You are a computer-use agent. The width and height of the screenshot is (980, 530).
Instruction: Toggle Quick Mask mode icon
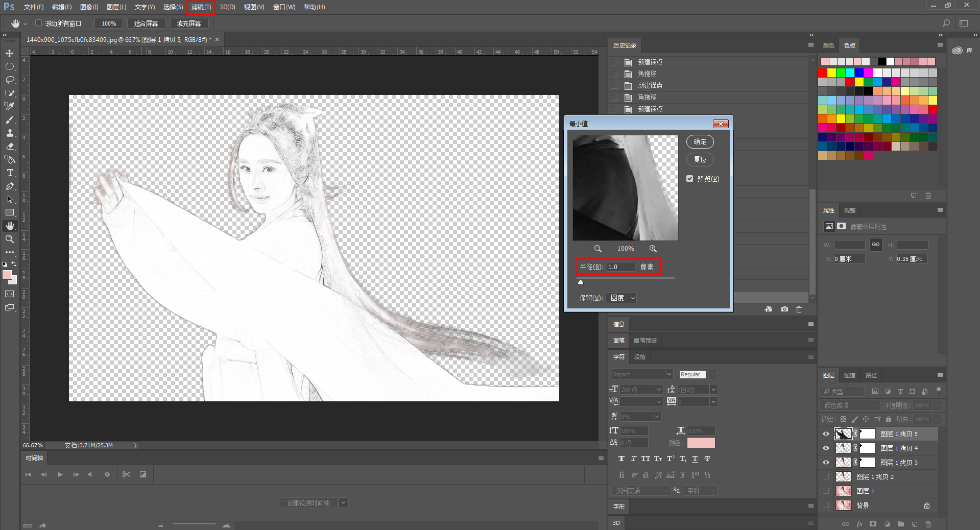[x=10, y=294]
